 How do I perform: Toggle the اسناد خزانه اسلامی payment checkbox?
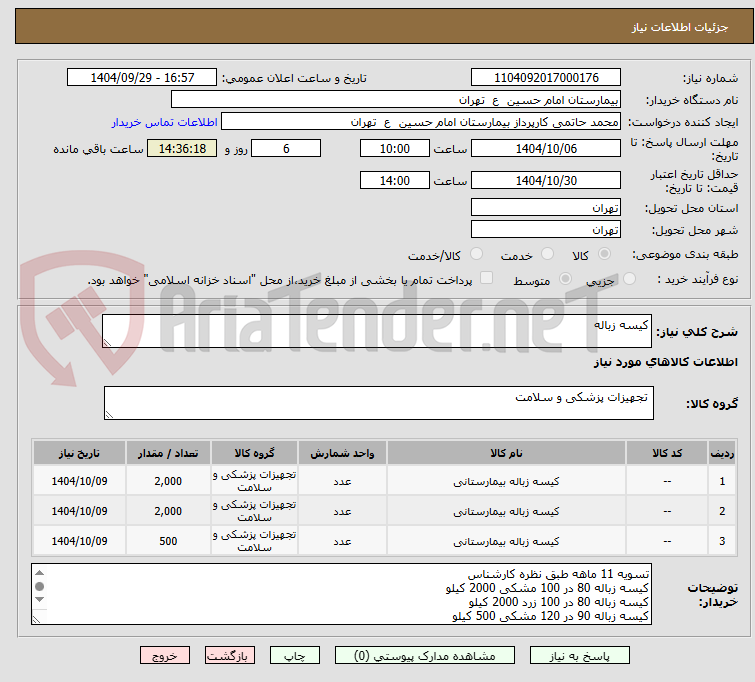487,278
